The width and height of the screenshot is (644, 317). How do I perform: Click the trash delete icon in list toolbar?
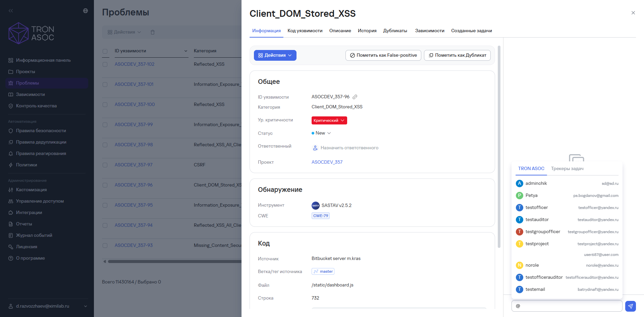(x=153, y=32)
